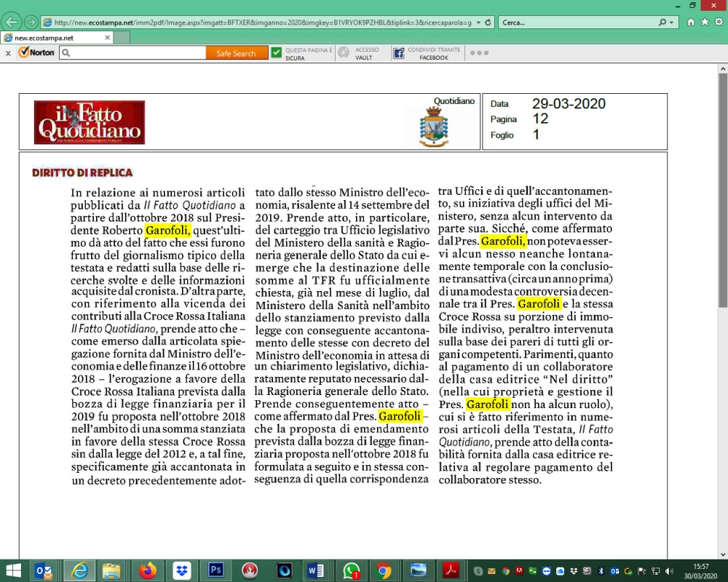Open the Internet Explorer Home page icon
Image resolution: width=728 pixels, height=582 pixels.
(x=691, y=22)
